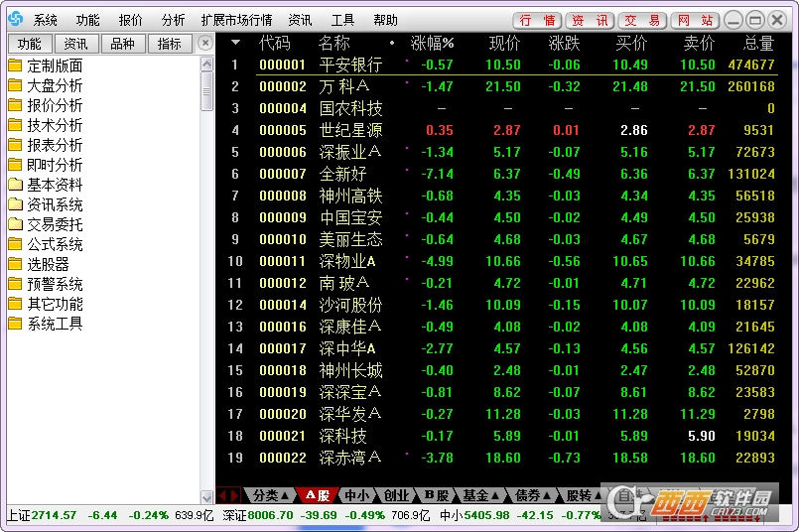The image size is (799, 532).
Task: Open the 资讯系统 folder
Action: 46,204
